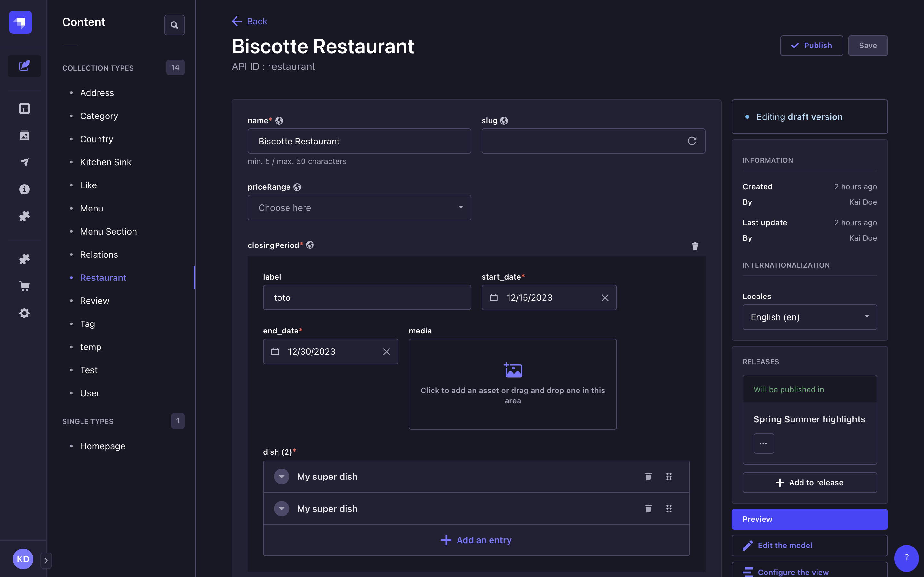Click the Deploy paper plane icon

pos(24,162)
